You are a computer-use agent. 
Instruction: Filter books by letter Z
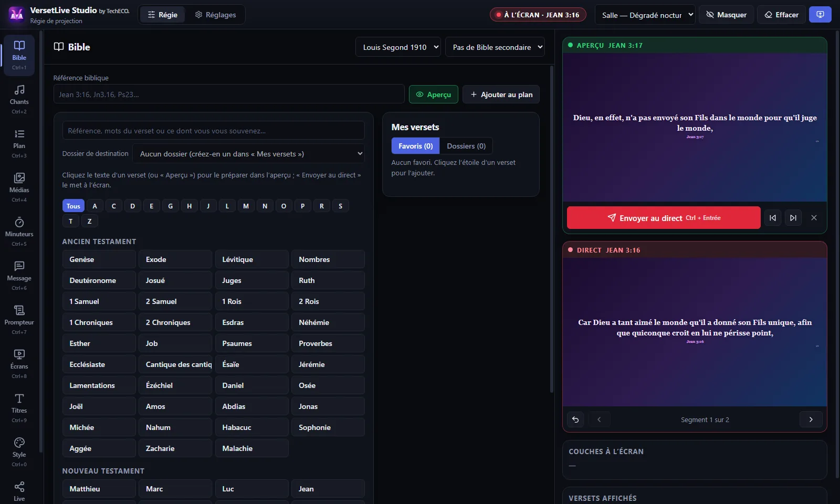[x=89, y=221]
